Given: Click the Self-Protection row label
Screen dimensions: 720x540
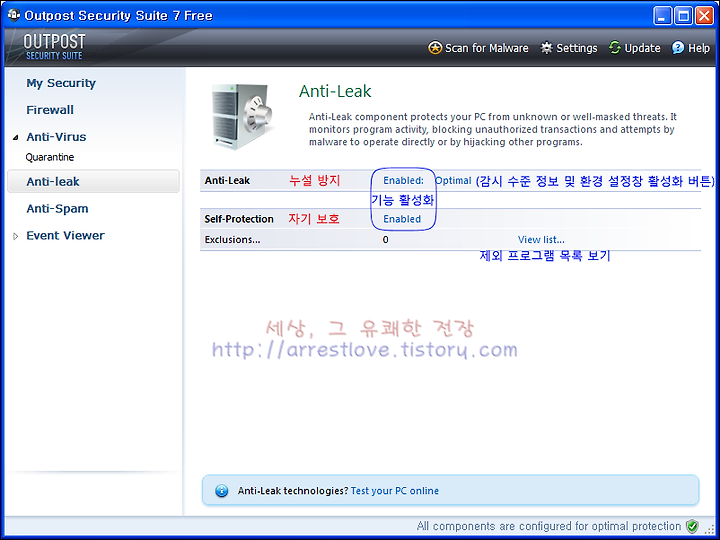Looking at the screenshot, I should click(239, 219).
